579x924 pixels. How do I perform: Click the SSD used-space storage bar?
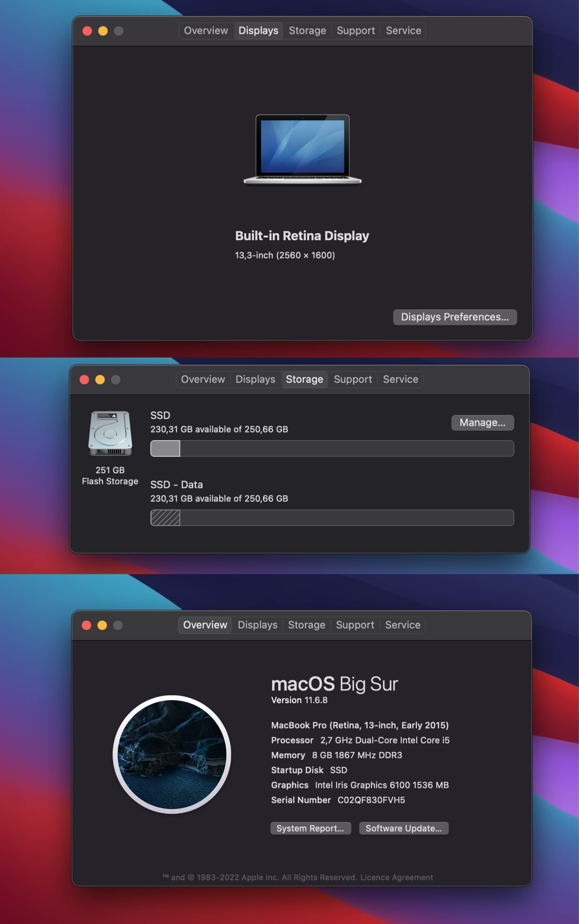165,448
